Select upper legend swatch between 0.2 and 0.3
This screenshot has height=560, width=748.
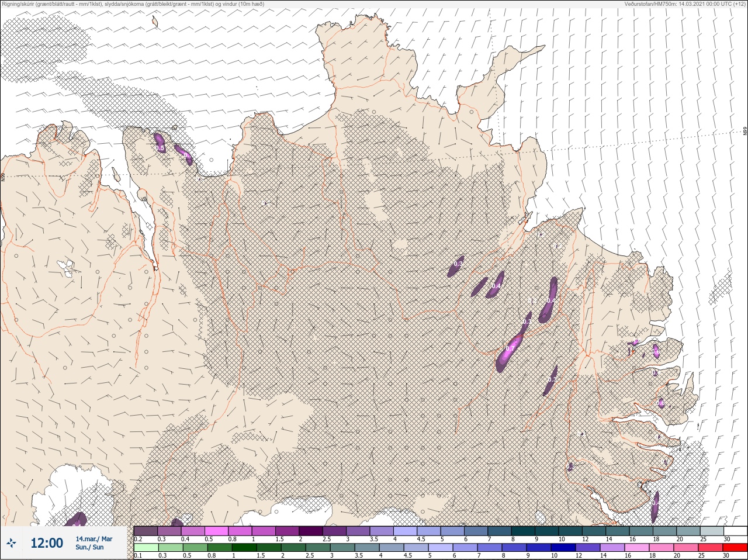point(146,531)
